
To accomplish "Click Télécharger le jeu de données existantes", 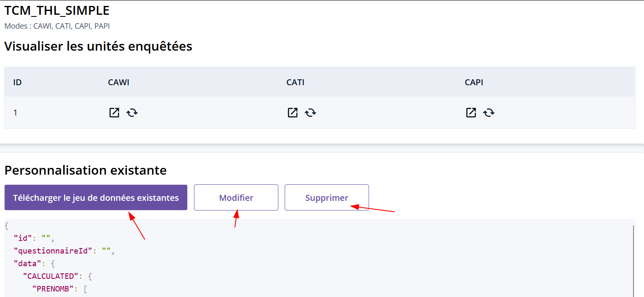I will tap(96, 197).
